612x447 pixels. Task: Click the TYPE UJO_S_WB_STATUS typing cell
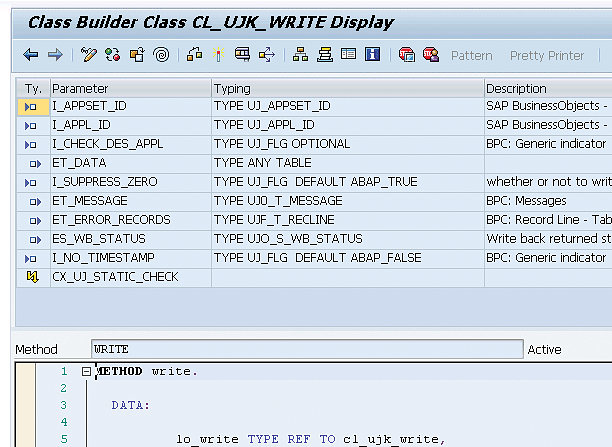point(348,239)
